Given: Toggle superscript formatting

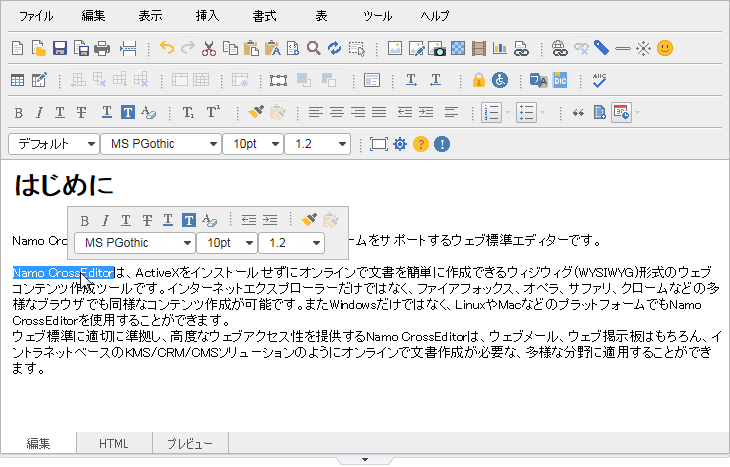Looking at the screenshot, I should point(213,112).
